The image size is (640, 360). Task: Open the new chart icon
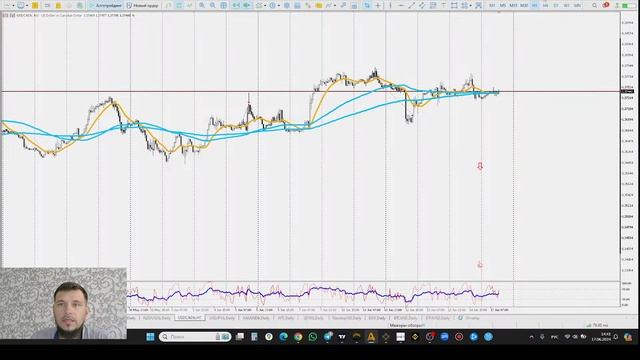(7, 5)
